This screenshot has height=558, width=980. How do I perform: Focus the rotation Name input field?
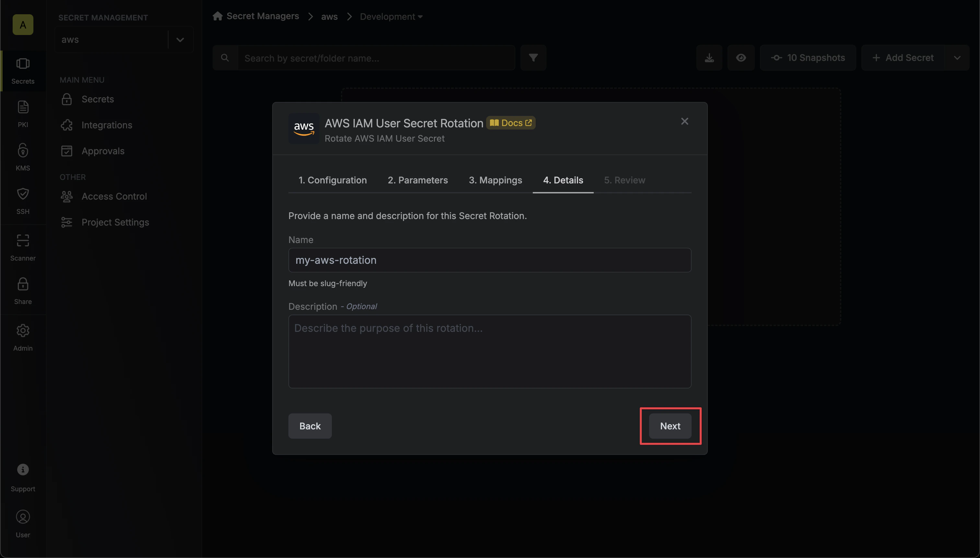(489, 260)
